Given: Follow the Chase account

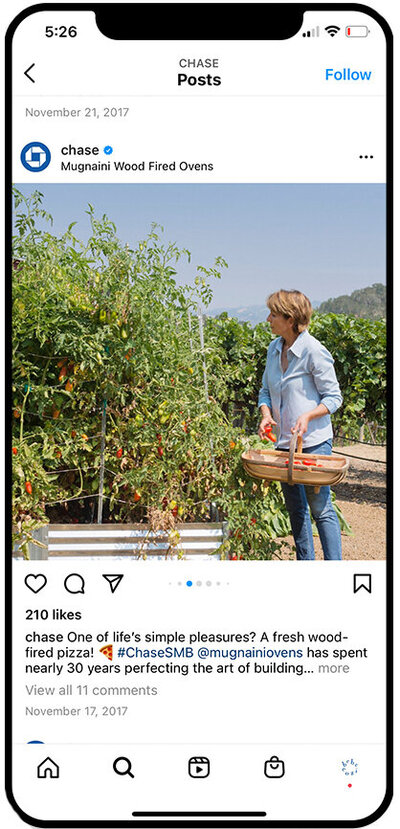Looking at the screenshot, I should [348, 75].
